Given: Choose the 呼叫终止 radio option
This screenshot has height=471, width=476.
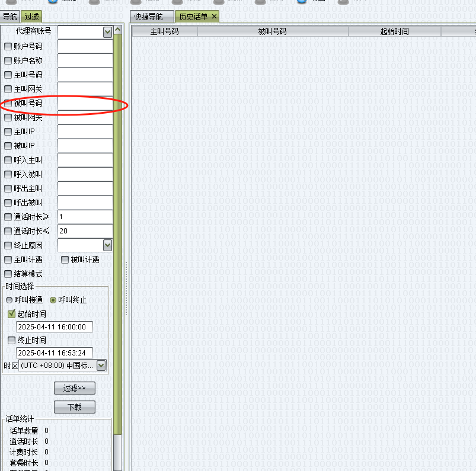Looking at the screenshot, I should (x=53, y=300).
